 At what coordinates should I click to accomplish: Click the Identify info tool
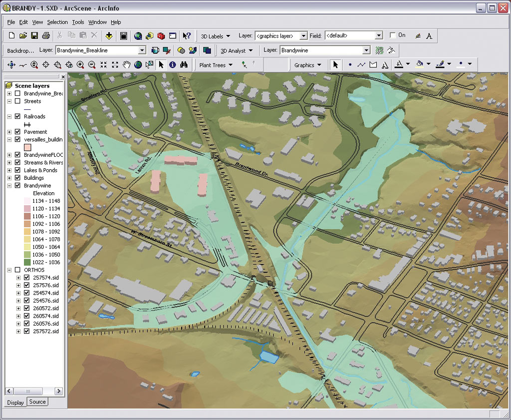(x=172, y=65)
